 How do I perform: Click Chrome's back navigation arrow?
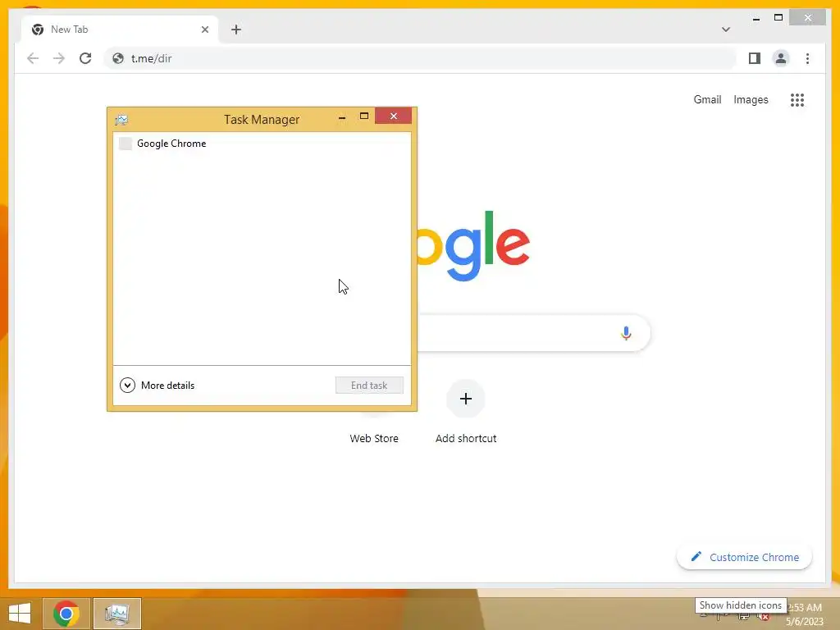33,58
